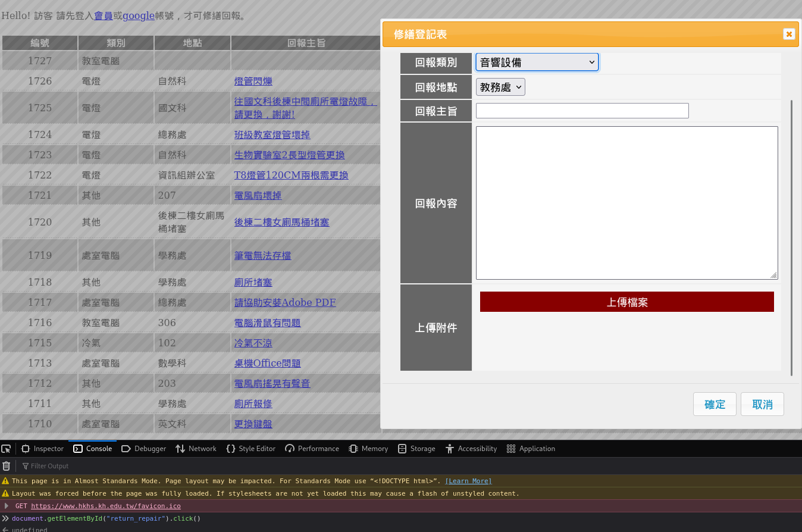Open the 電風扇壞掉 report link

(258, 195)
